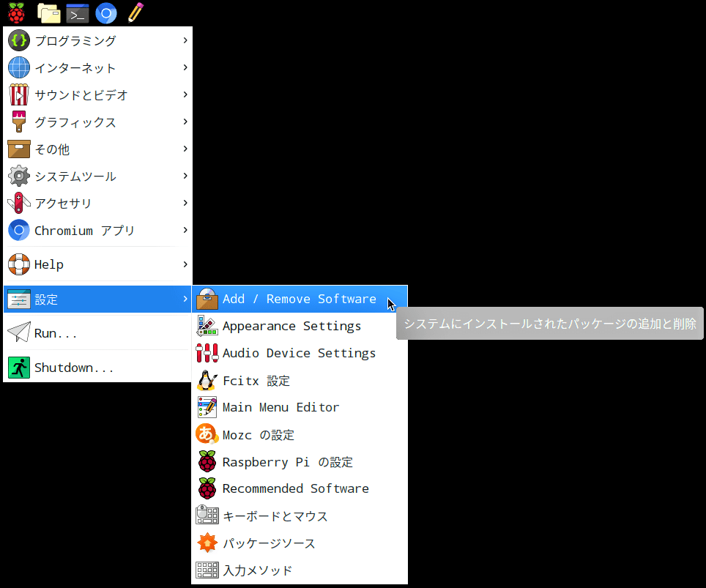Choose Shutdown... from the main menu
Image resolution: width=706 pixels, height=588 pixels.
[97, 368]
